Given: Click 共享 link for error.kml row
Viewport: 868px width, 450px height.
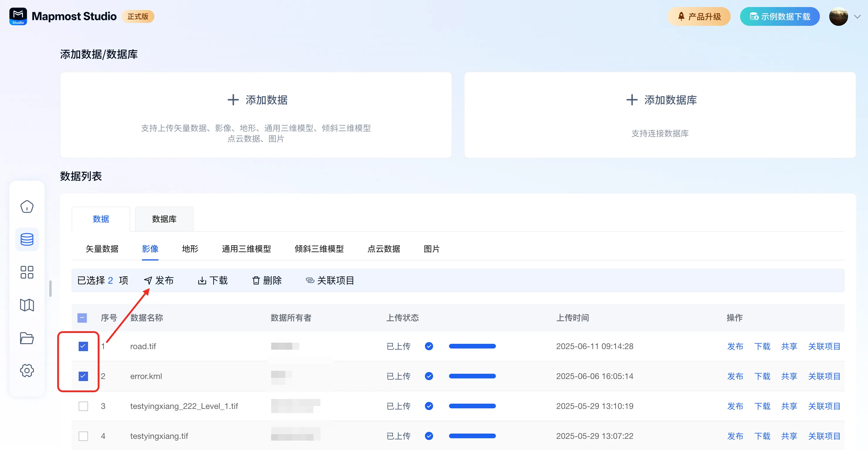Looking at the screenshot, I should 789,376.
